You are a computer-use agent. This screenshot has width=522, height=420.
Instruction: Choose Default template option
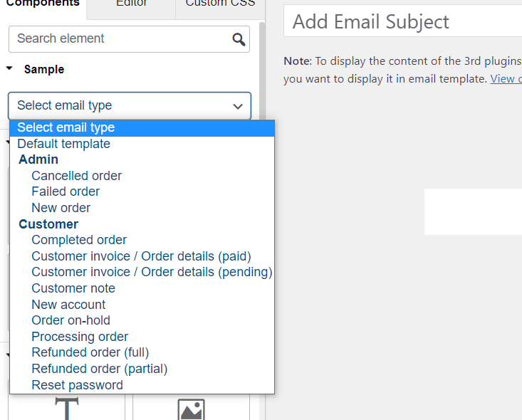pos(64,144)
